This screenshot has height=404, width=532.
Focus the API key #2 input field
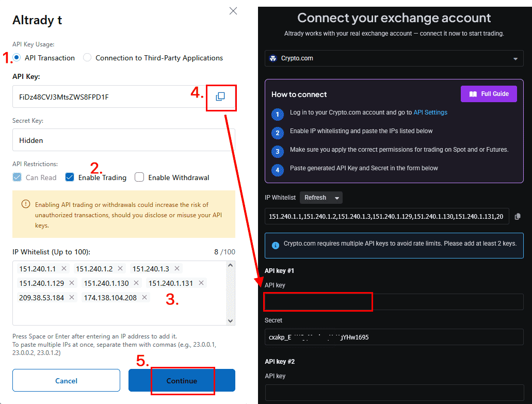394,393
